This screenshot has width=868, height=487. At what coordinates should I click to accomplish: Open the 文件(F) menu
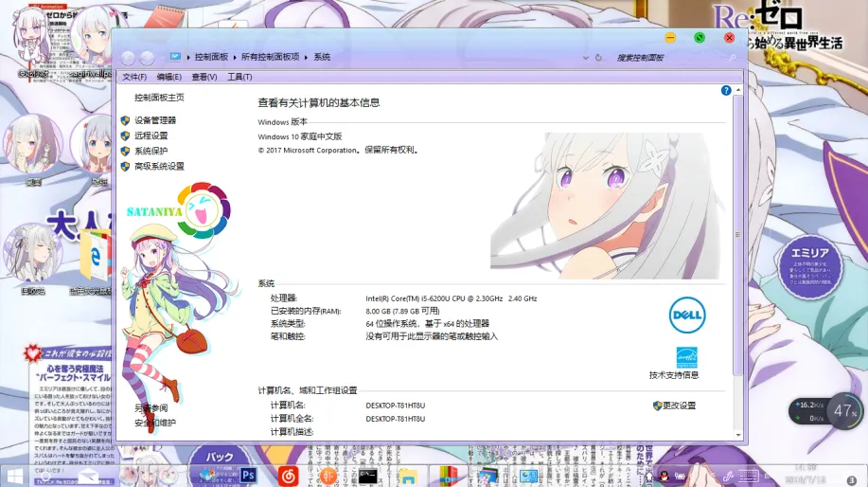[x=134, y=77]
